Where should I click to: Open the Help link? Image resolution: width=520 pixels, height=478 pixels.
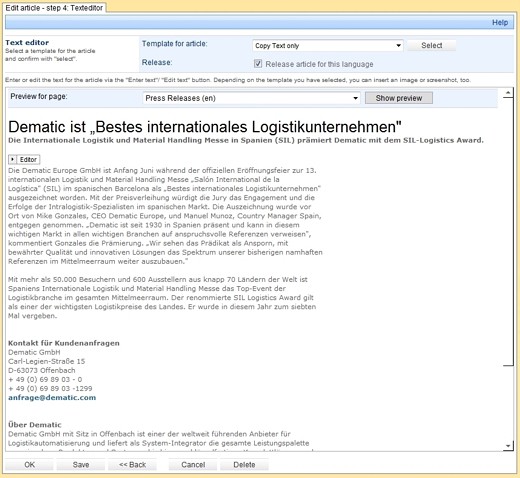[500, 23]
